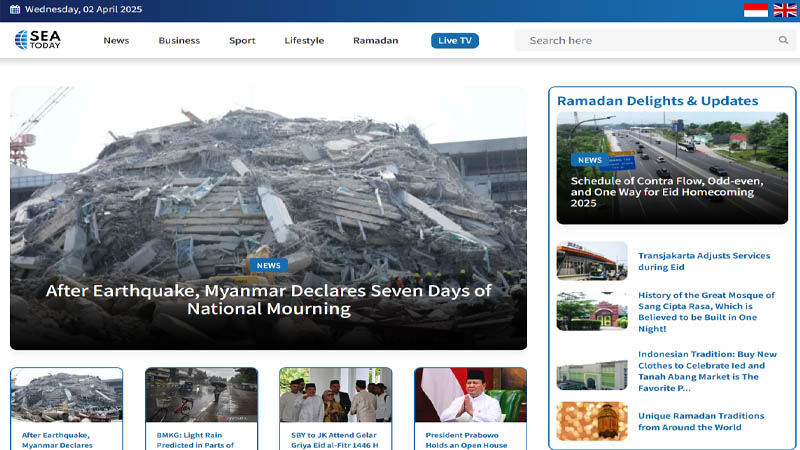The image size is (800, 450).
Task: Switch language using the Indonesian flag icon
Action: tap(756, 10)
